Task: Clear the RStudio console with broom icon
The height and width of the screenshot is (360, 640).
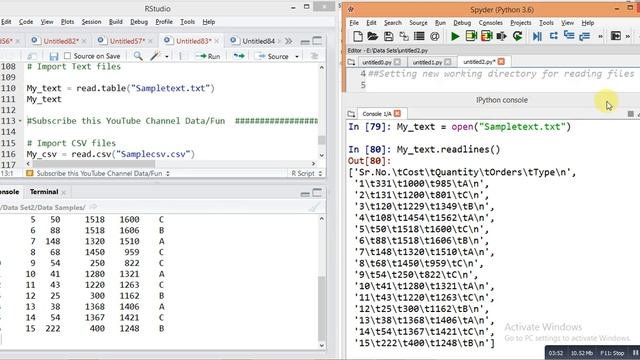Action: 314,207
